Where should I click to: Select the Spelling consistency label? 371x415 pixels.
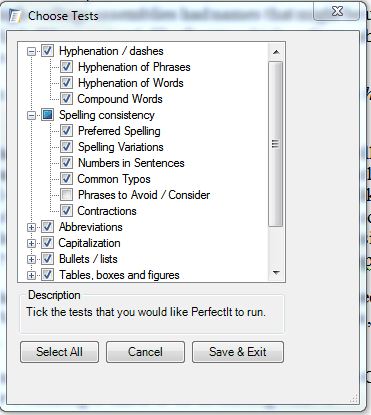pyautogui.click(x=107, y=115)
